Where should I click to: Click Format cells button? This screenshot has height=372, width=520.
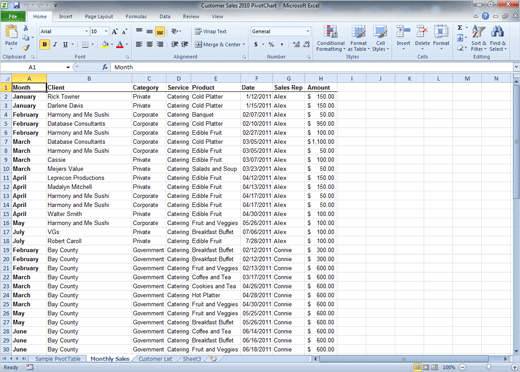click(x=441, y=37)
